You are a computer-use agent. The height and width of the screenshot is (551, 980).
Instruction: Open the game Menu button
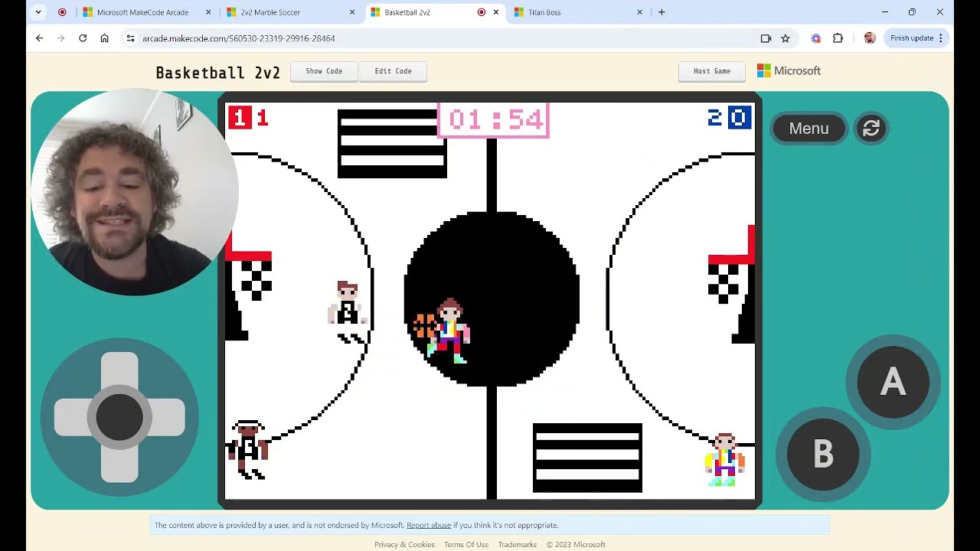coord(808,129)
